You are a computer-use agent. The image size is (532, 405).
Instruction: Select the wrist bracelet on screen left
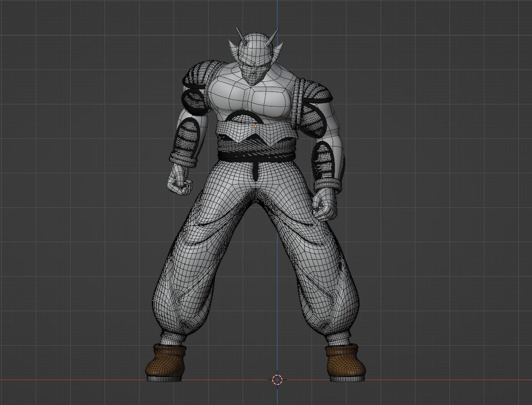click(x=183, y=159)
